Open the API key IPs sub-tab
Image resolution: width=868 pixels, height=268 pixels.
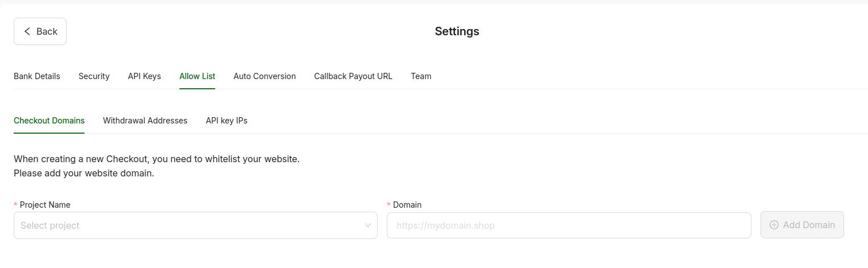pos(226,121)
